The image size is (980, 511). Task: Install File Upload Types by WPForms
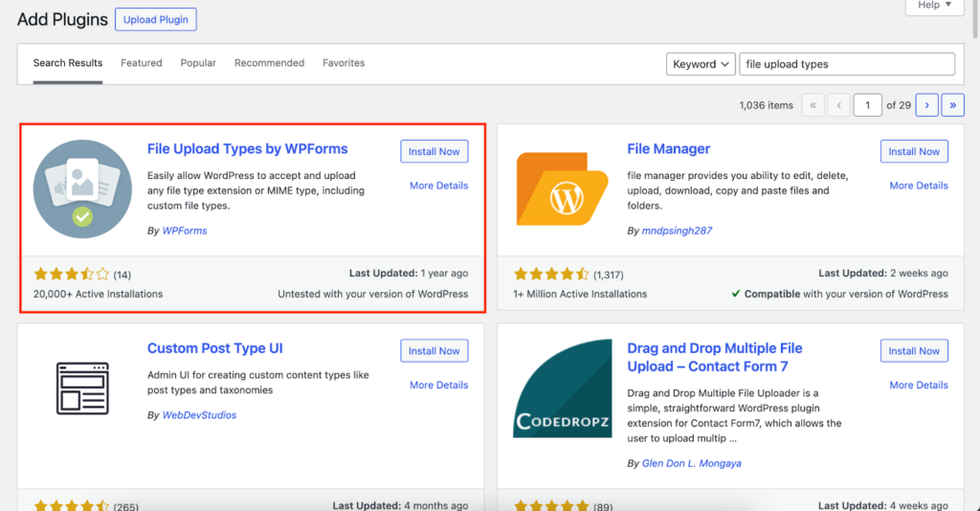pyautogui.click(x=434, y=151)
